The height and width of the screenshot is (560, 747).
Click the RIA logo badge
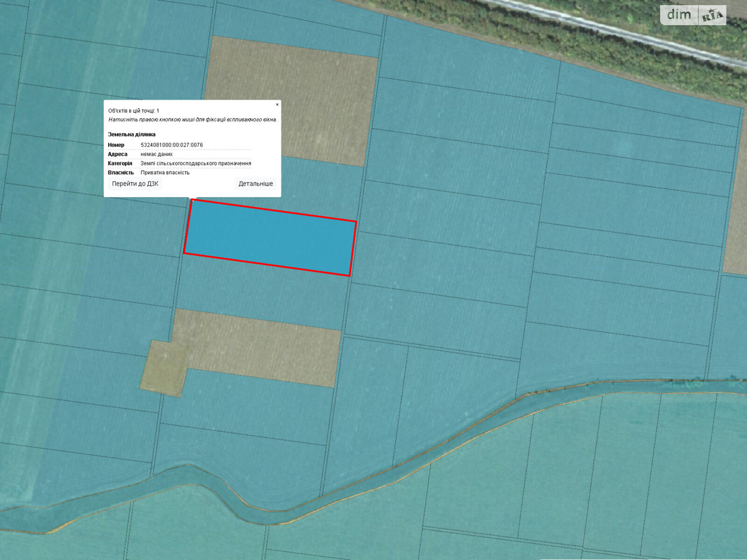pyautogui.click(x=712, y=16)
